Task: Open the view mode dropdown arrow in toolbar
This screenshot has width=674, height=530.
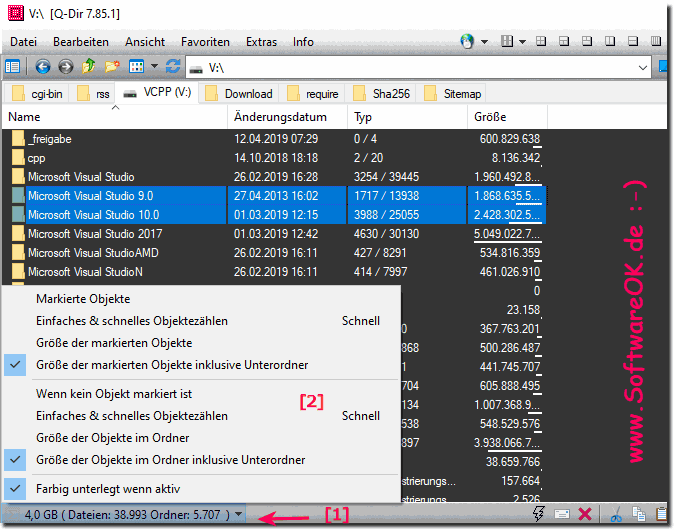Action: 154,67
